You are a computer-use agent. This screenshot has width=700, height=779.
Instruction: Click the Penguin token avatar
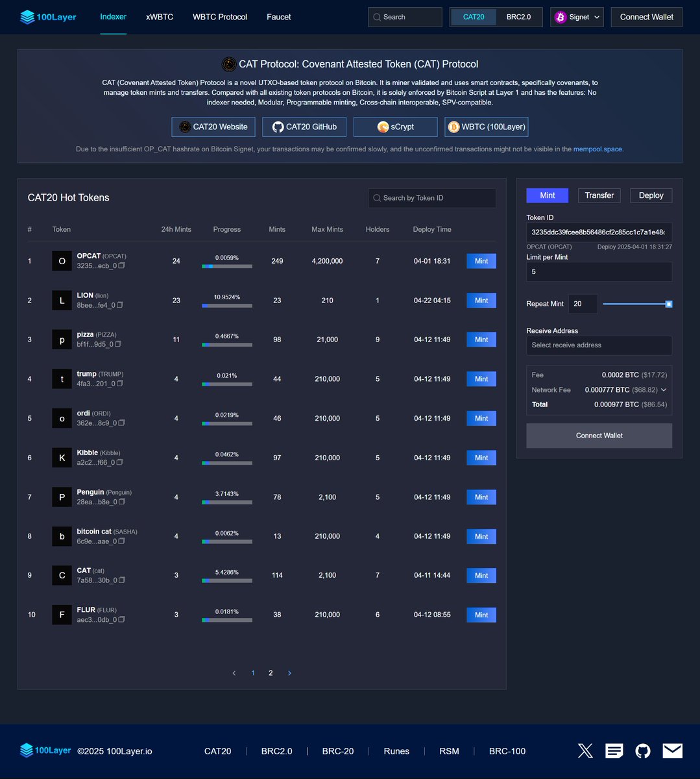point(62,497)
